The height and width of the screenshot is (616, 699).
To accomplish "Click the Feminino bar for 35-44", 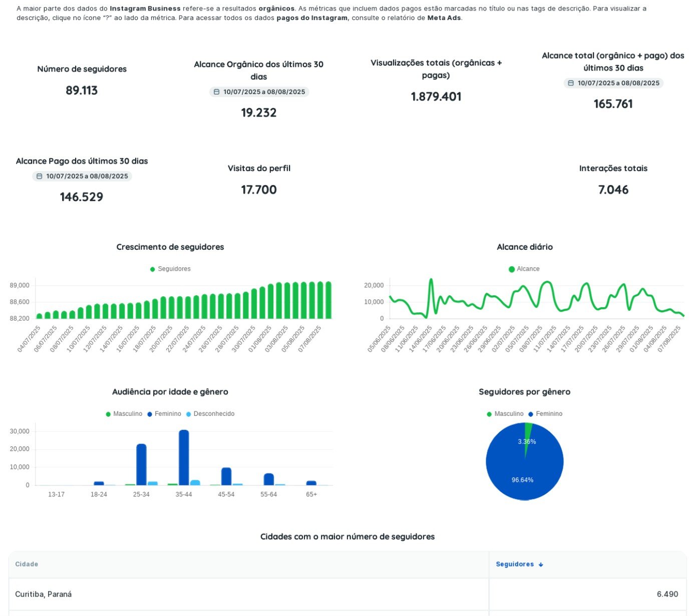I will 184,457.
